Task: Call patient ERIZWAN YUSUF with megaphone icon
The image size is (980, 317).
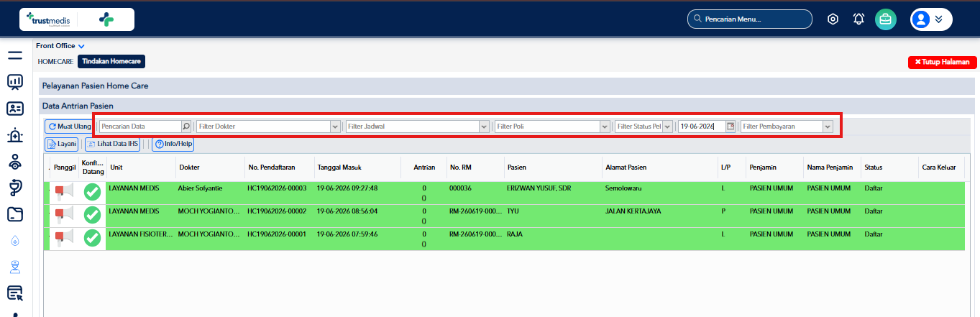Action: (64, 192)
